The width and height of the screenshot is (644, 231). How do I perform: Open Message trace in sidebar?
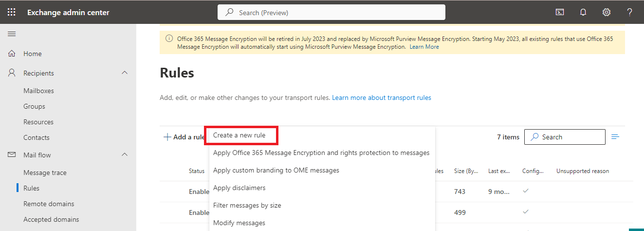coord(45,173)
